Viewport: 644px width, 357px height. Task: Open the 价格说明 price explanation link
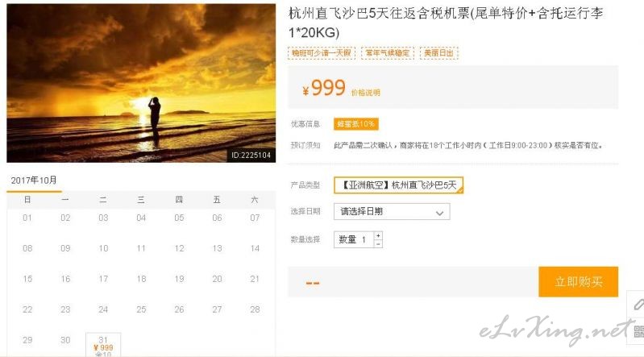tap(366, 93)
